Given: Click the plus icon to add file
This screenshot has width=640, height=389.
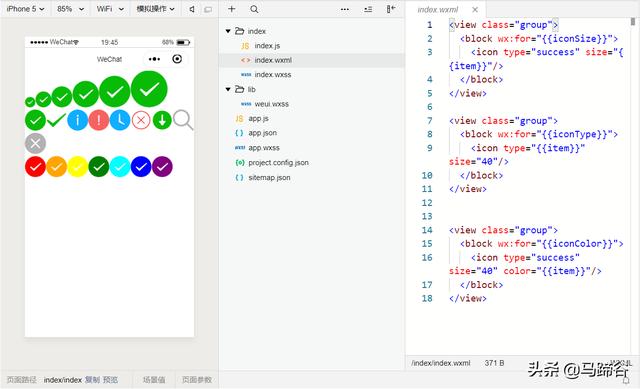Looking at the screenshot, I should 231,9.
